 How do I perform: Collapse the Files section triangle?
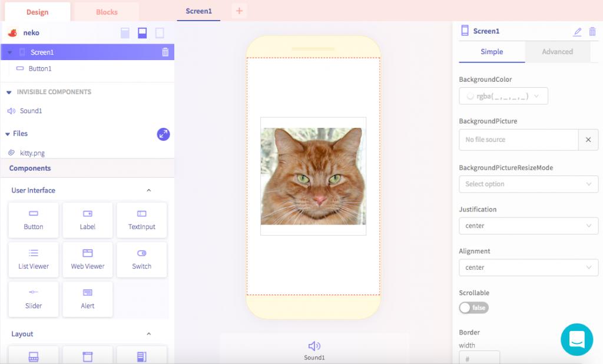[x=7, y=134]
